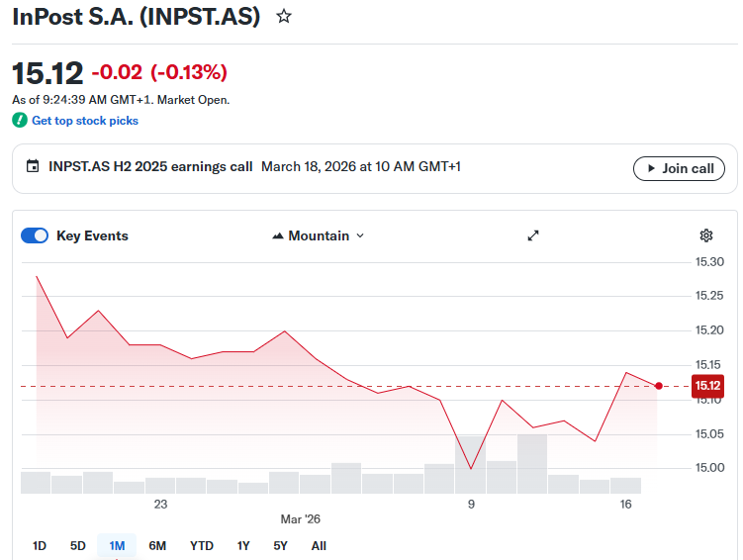
Task: Click the 23 date label on x-axis
Action: (x=160, y=504)
